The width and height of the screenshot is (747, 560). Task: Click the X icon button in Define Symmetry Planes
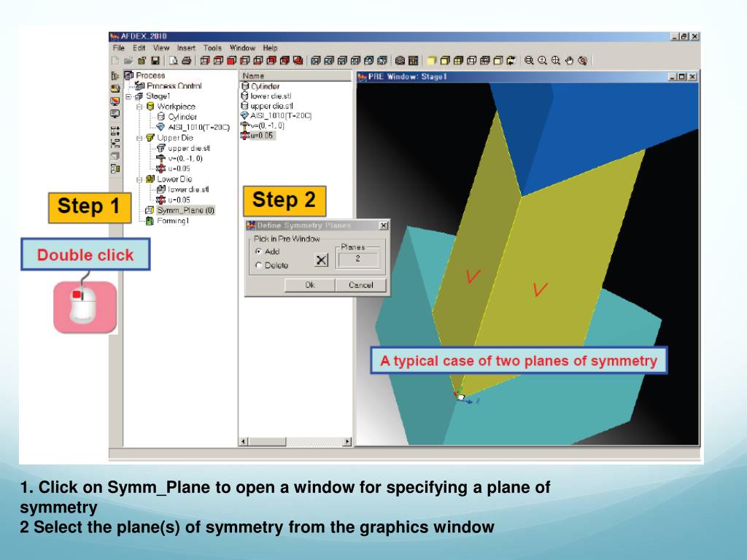tap(322, 260)
